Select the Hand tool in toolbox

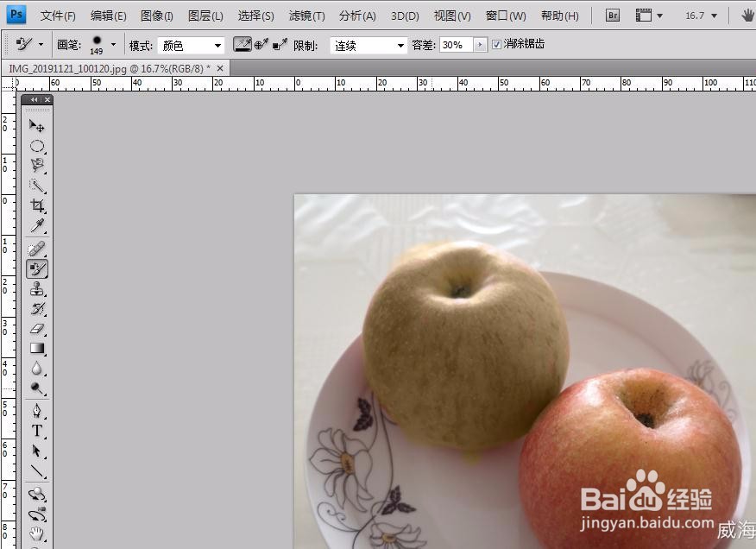(x=36, y=533)
